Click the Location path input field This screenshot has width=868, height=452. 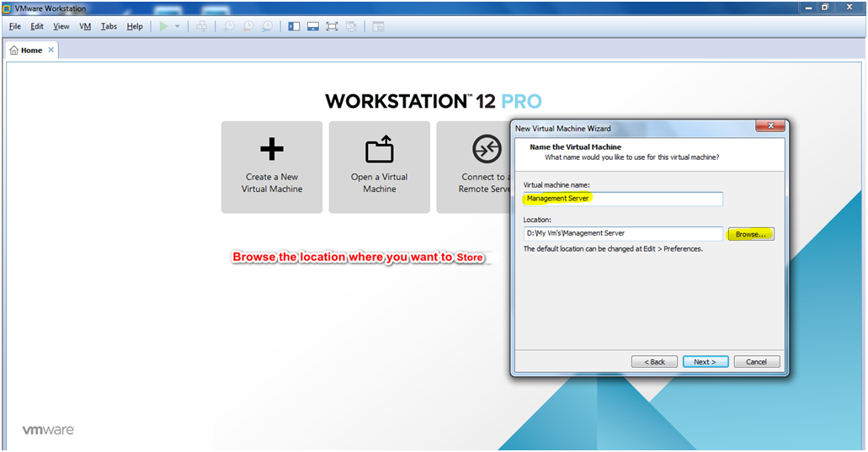(623, 233)
